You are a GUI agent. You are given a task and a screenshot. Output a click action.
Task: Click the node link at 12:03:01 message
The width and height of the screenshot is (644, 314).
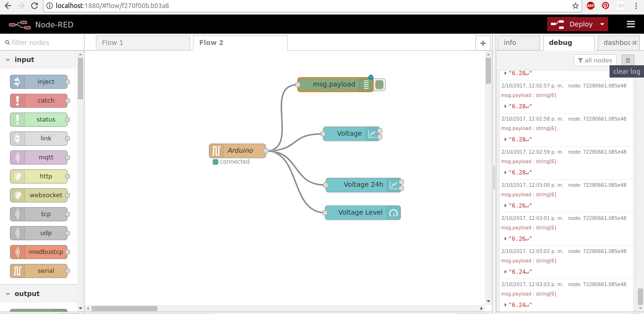(597, 218)
